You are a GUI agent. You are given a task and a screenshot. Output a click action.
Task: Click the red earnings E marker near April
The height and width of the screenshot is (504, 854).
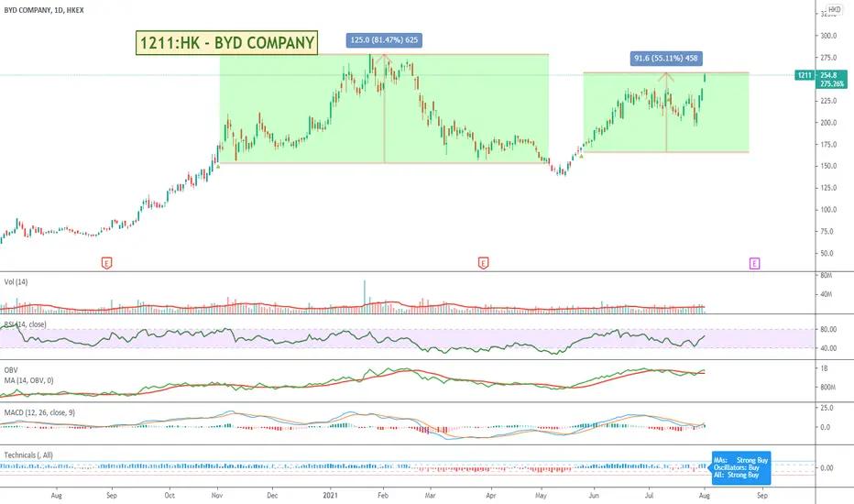pos(483,264)
